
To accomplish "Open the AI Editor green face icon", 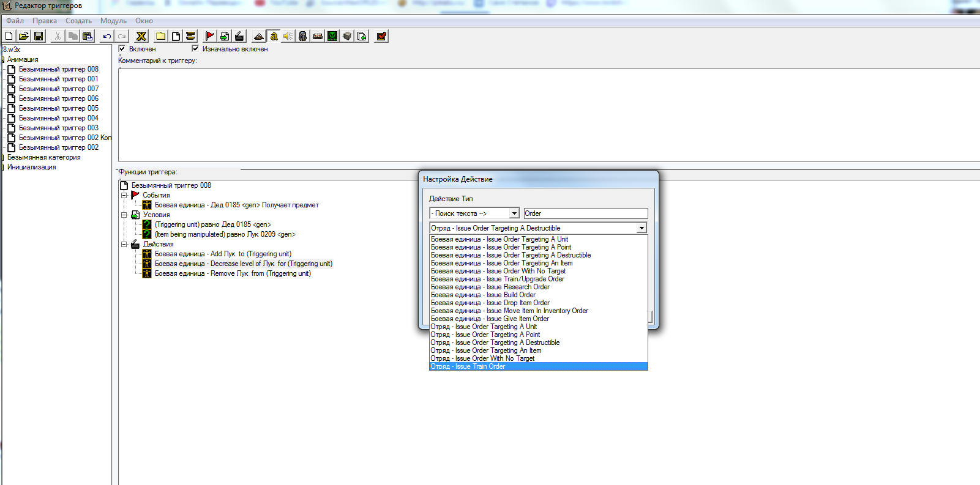I will 332,36.
